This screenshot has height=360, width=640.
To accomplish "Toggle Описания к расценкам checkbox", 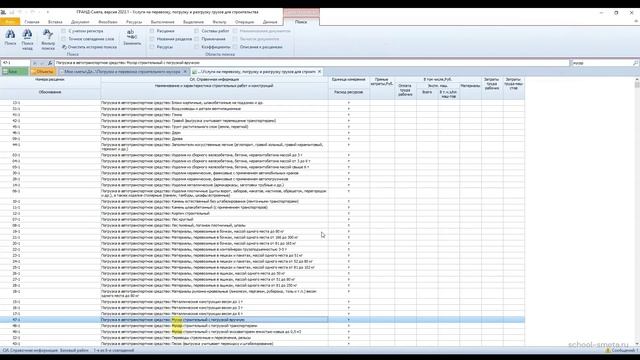I will point(235,47).
